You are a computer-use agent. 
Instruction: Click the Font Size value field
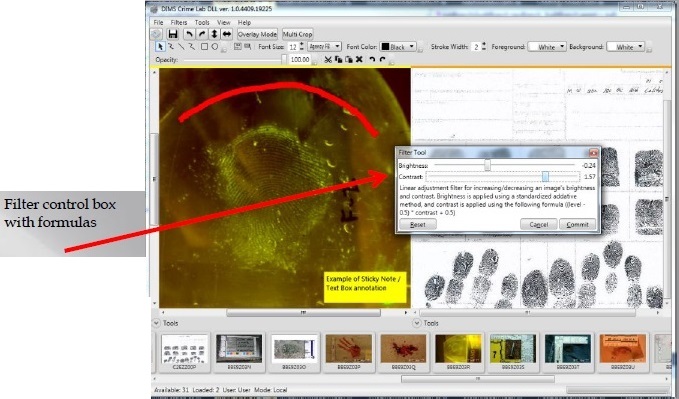tap(293, 47)
